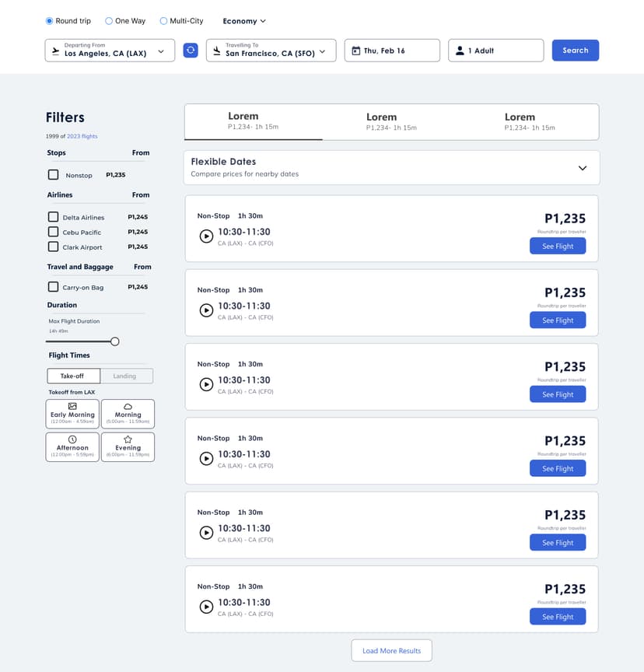This screenshot has height=672, width=644.
Task: Enable the Nonstop filter checkbox
Action: [x=54, y=175]
